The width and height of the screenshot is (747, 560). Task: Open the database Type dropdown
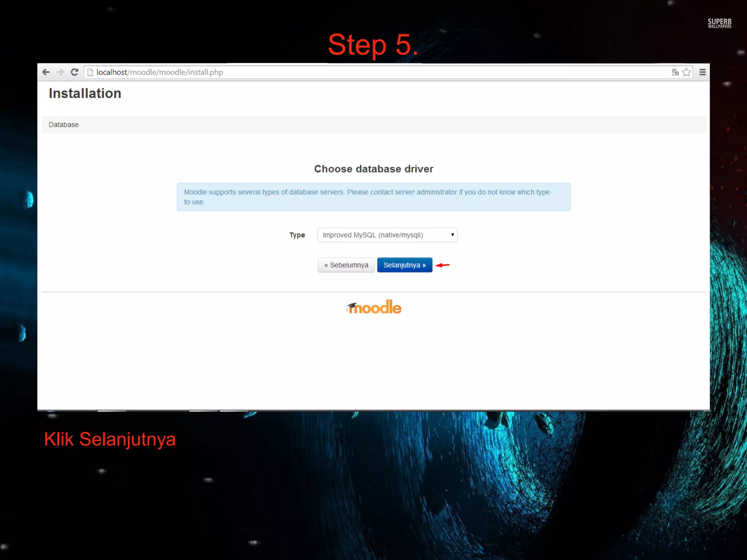pyautogui.click(x=387, y=235)
